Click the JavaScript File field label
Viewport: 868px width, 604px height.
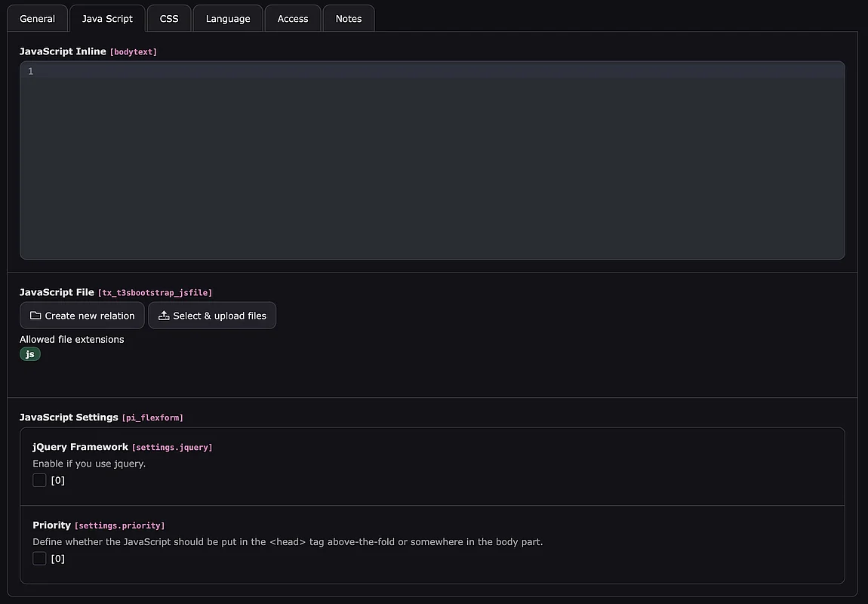coord(57,292)
